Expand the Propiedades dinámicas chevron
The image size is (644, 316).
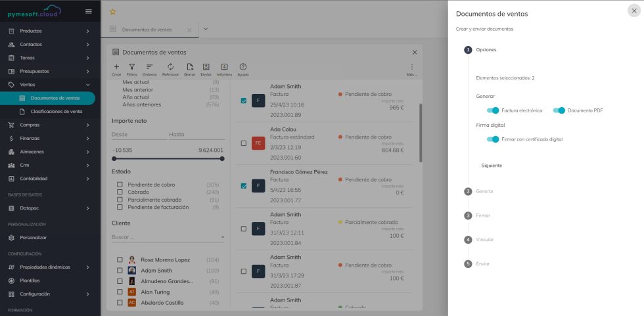(88, 267)
